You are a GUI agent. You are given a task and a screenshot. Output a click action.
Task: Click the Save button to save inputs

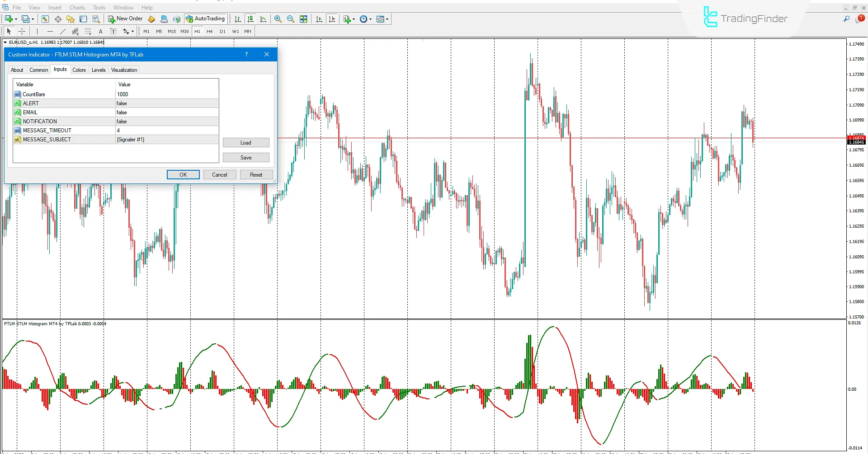246,157
